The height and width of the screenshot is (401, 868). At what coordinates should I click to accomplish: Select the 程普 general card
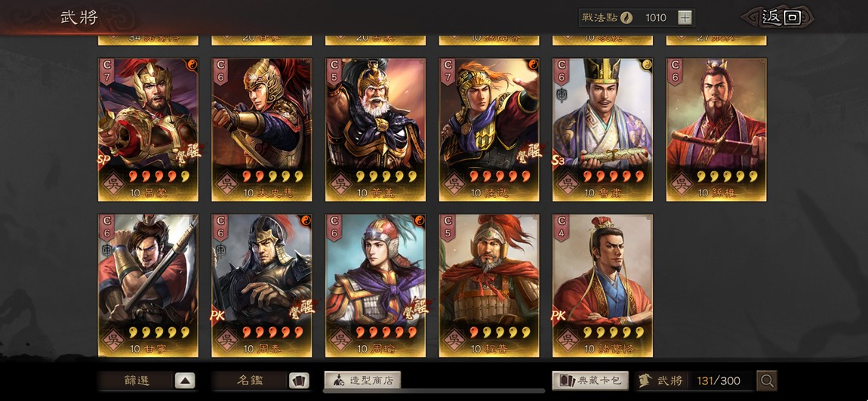click(489, 285)
